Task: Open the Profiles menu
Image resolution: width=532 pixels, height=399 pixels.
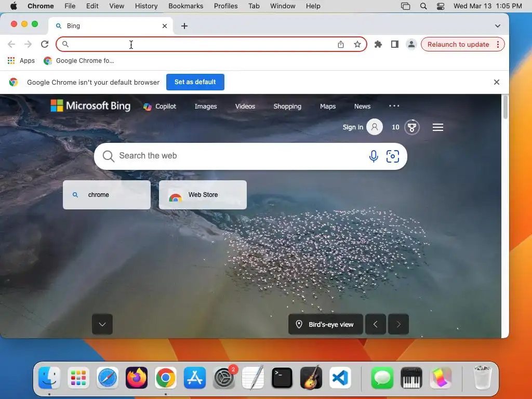Action: click(x=225, y=6)
